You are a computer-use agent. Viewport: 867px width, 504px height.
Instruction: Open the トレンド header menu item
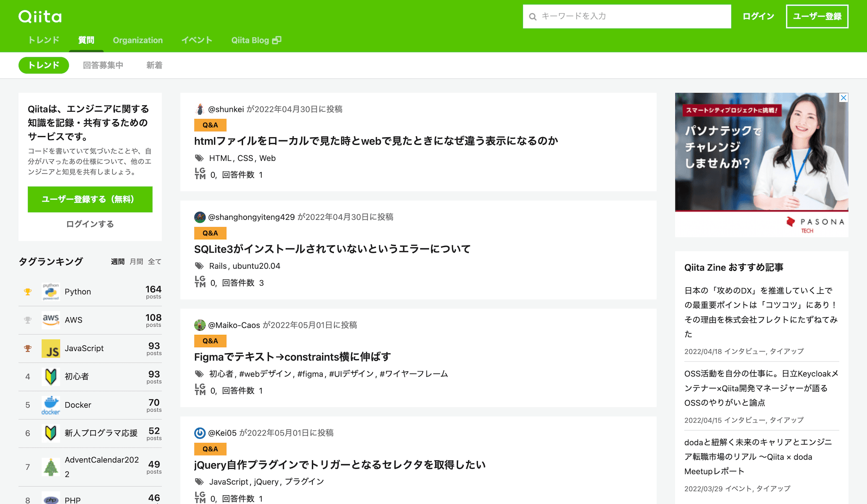pyautogui.click(x=44, y=40)
